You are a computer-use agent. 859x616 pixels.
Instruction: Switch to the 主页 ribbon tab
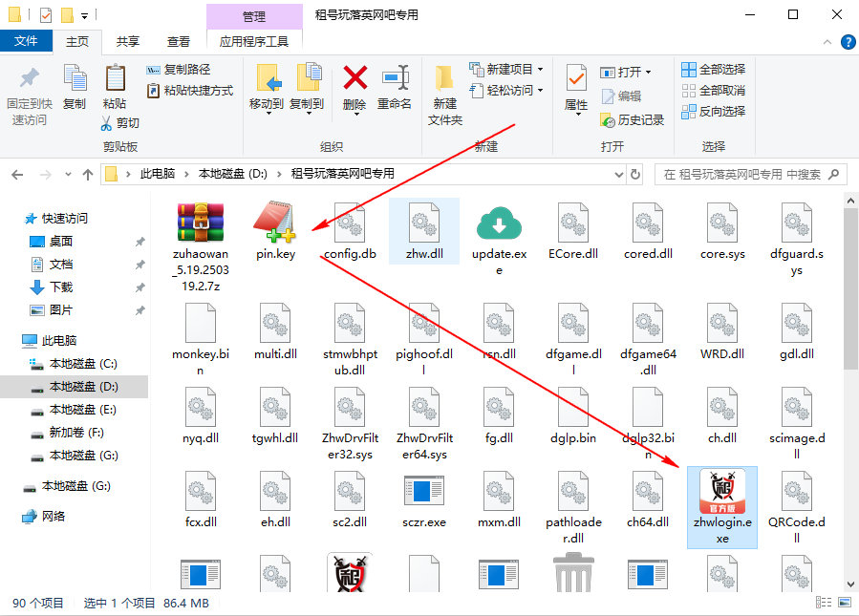[x=77, y=42]
